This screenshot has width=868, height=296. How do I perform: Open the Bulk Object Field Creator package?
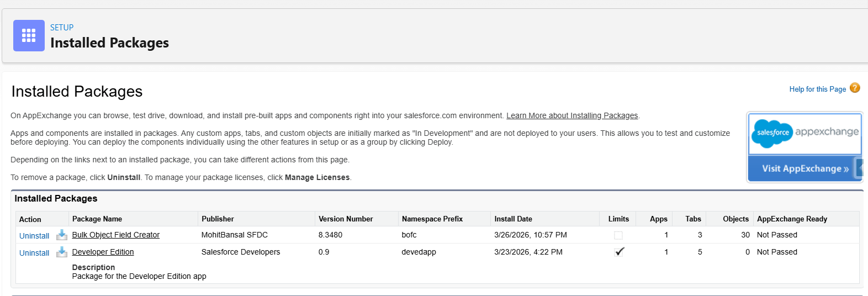[116, 235]
